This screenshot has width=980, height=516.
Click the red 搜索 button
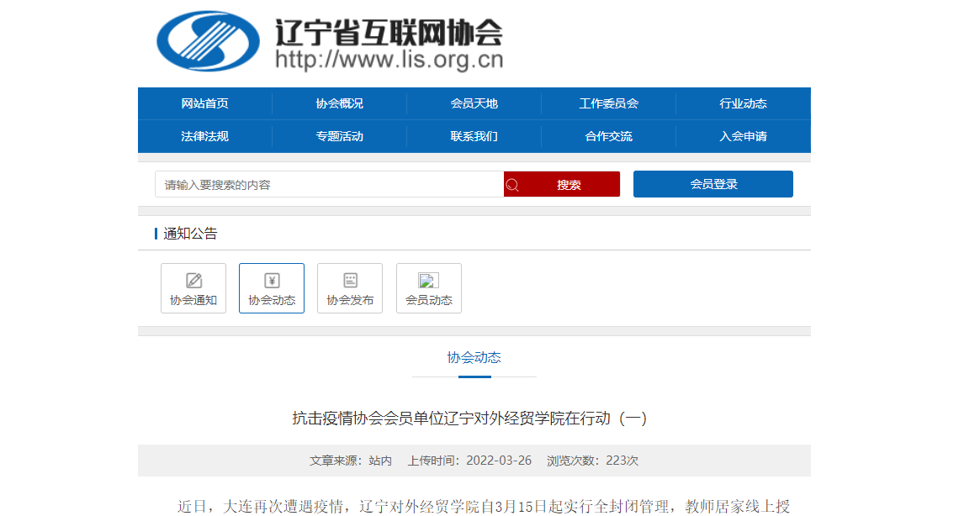pyautogui.click(x=562, y=184)
